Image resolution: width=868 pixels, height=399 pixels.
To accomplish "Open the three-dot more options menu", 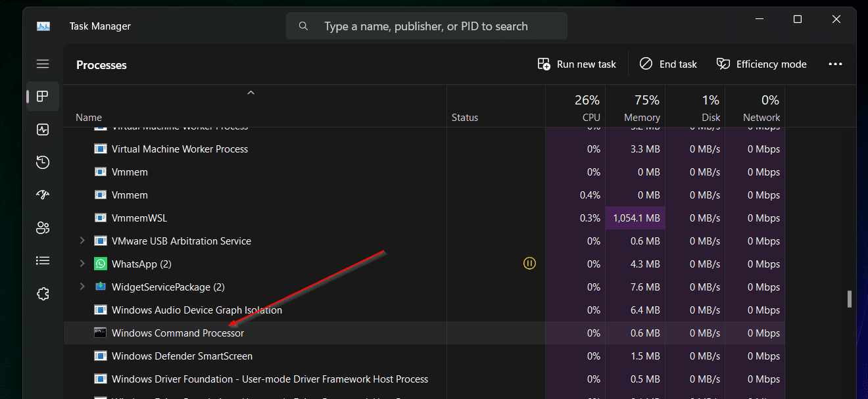I will (835, 64).
